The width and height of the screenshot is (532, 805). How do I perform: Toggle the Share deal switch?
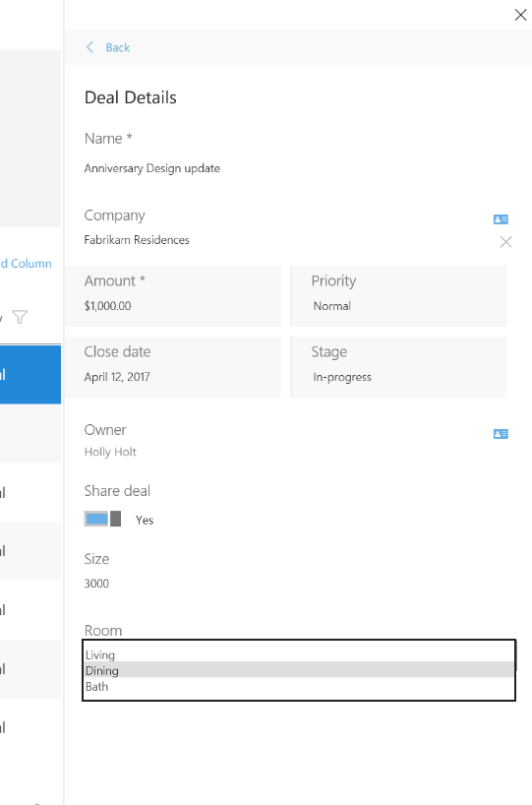tap(102, 519)
